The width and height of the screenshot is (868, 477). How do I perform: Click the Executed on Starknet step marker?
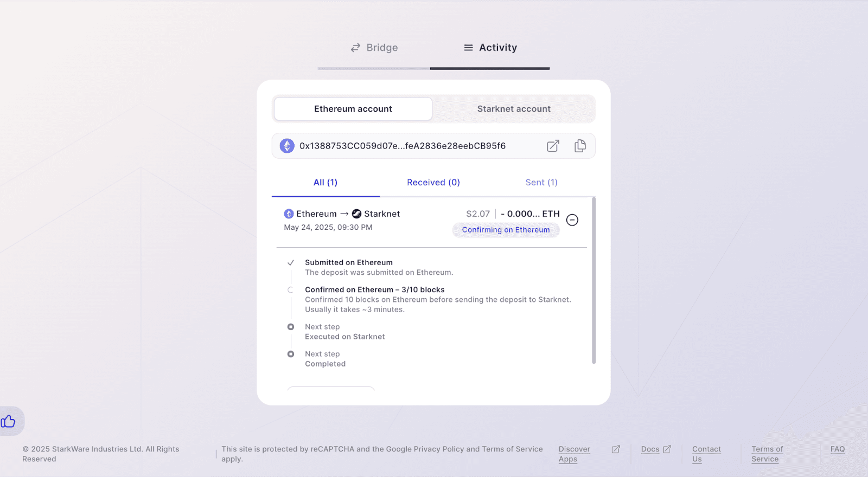pyautogui.click(x=291, y=327)
